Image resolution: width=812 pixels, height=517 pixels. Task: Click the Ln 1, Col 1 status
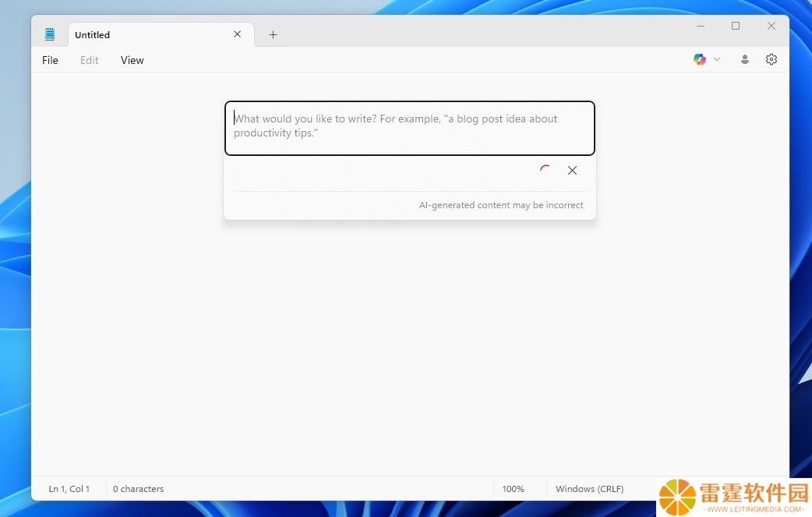tap(69, 488)
